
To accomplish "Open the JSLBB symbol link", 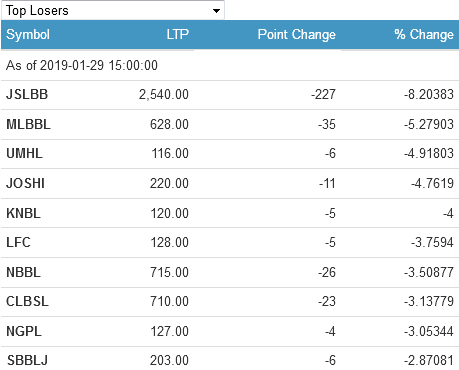I will point(27,95).
